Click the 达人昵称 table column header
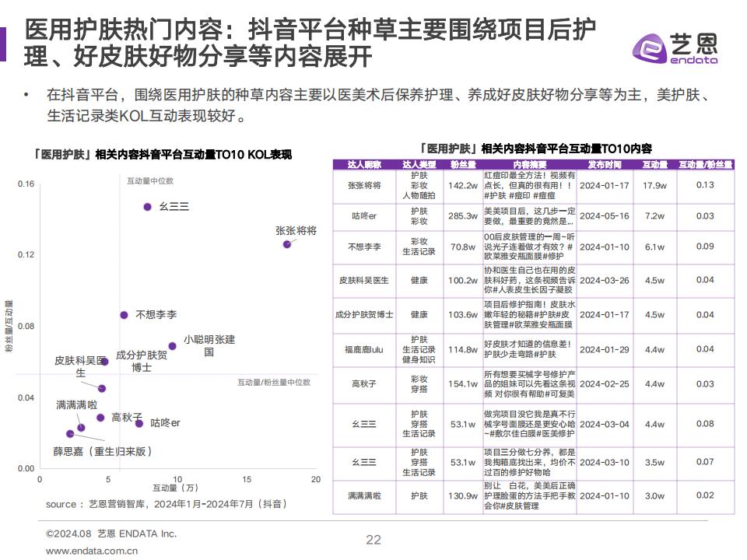This screenshot has height=560, width=747. pos(364,165)
